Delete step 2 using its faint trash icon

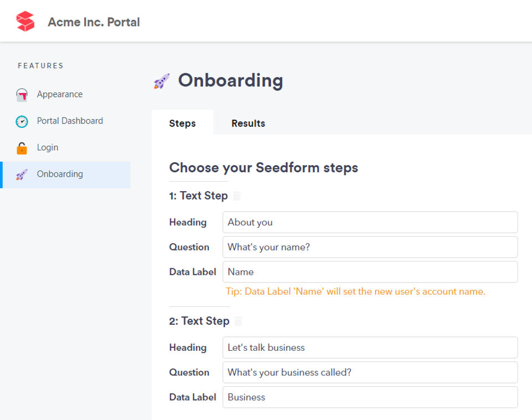[x=238, y=321]
